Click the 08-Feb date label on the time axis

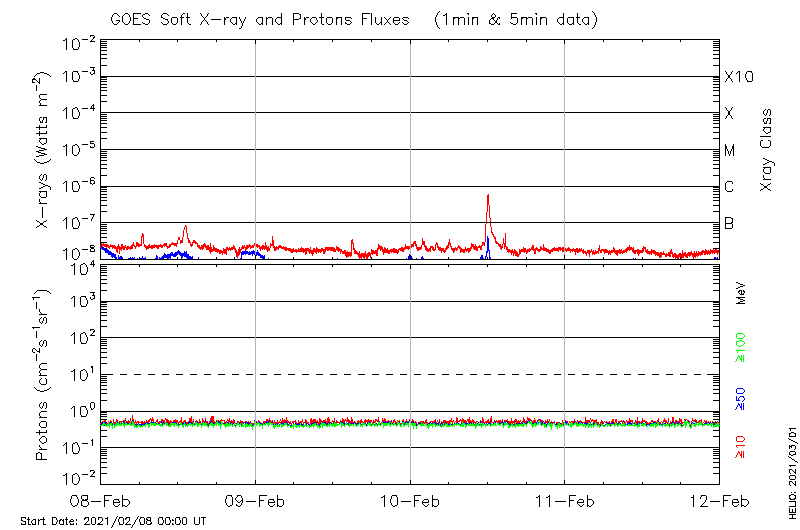[101, 500]
